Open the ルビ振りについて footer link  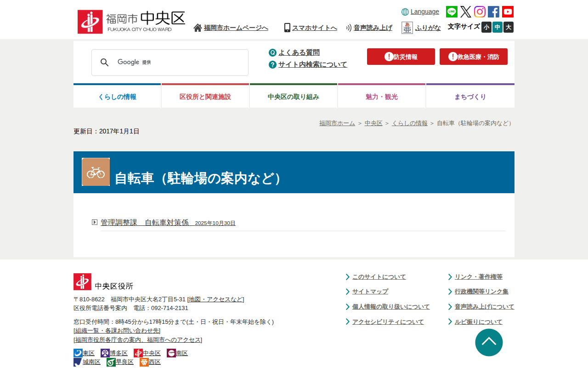(479, 322)
